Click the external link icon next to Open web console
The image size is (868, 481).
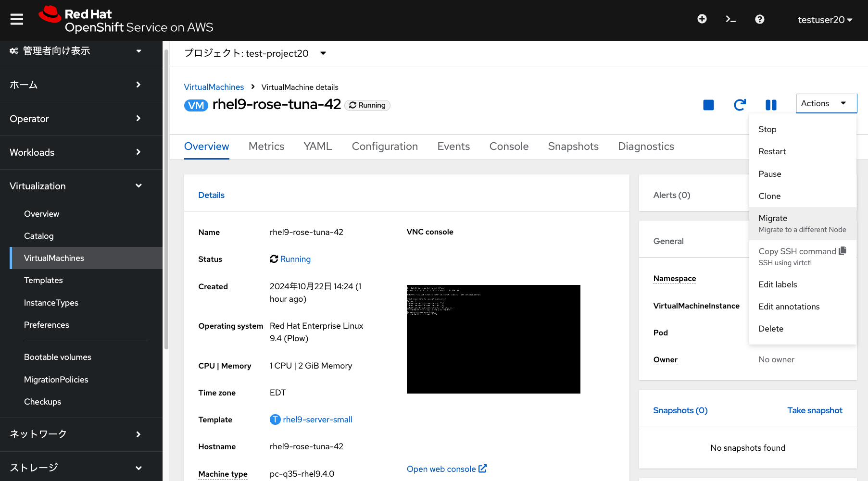coord(482,469)
